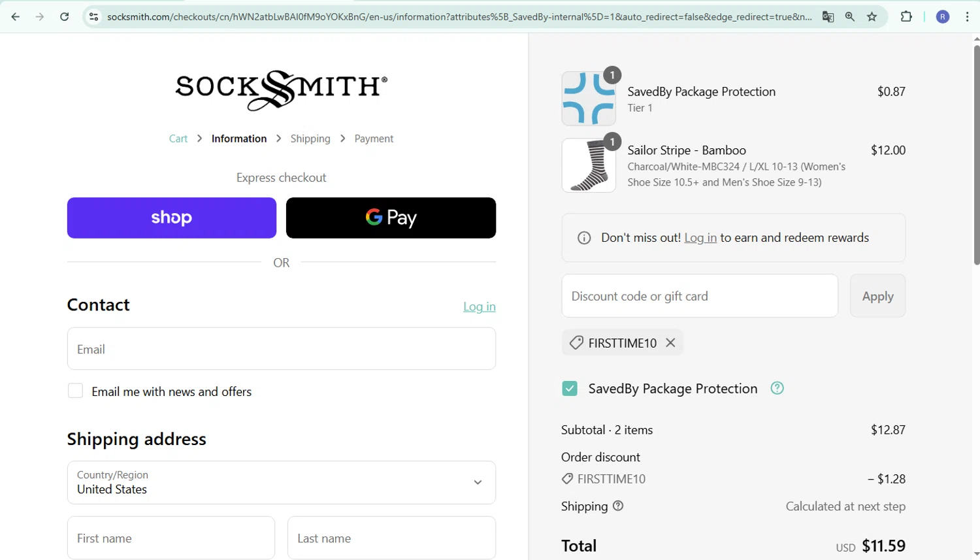Click the translate page icon
This screenshot has width=980, height=560.
point(828,17)
